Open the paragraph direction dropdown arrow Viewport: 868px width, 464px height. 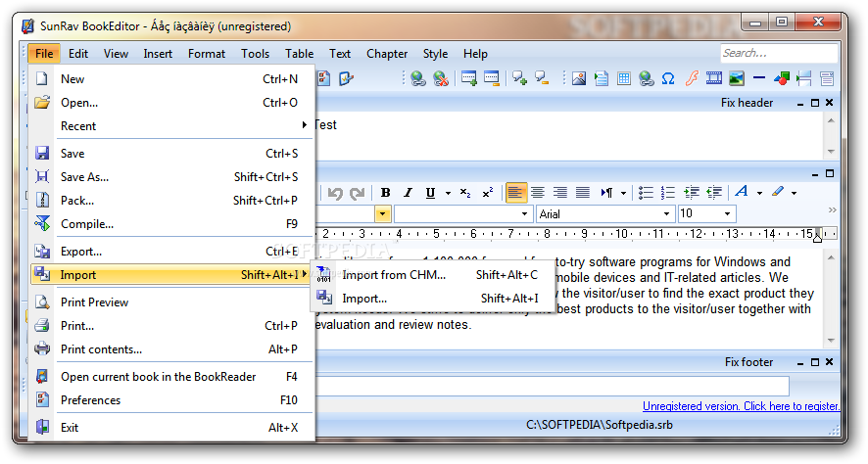click(623, 193)
